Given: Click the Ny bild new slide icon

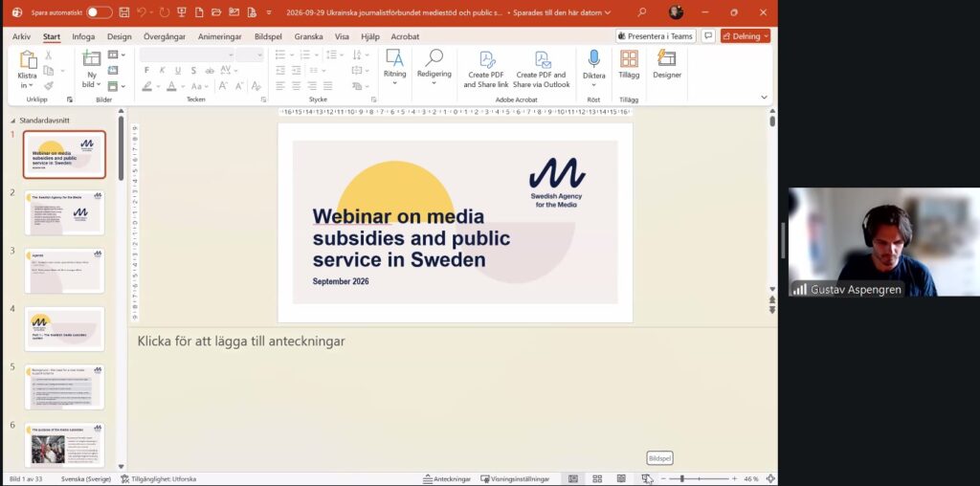Looking at the screenshot, I should click(x=91, y=59).
